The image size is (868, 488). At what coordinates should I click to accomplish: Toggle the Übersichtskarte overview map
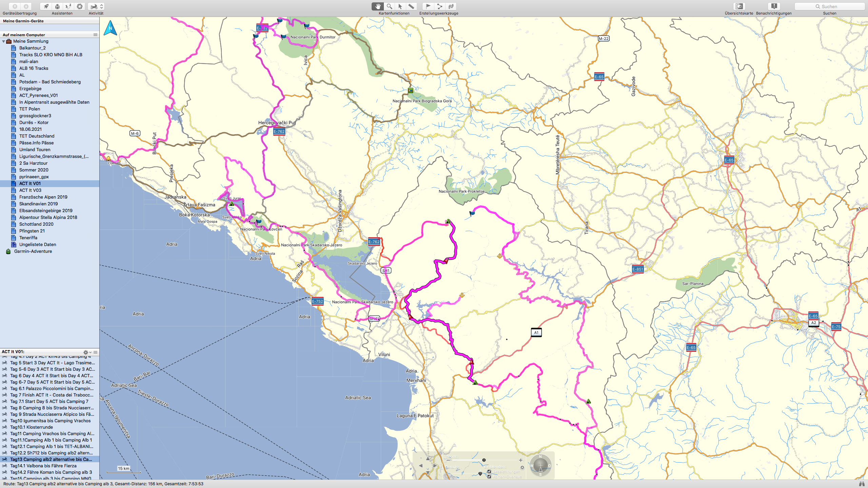pyautogui.click(x=739, y=6)
